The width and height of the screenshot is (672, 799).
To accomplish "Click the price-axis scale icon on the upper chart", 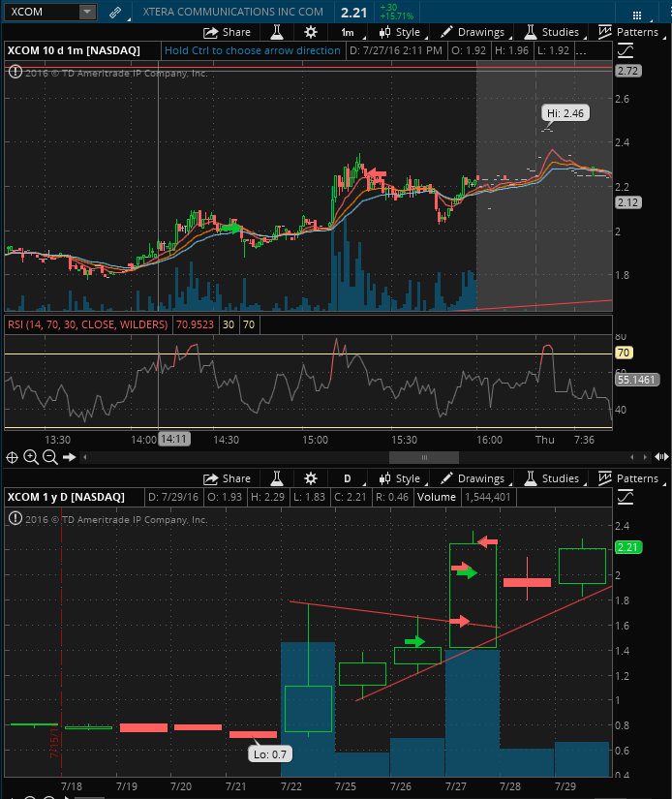I will click(626, 50).
